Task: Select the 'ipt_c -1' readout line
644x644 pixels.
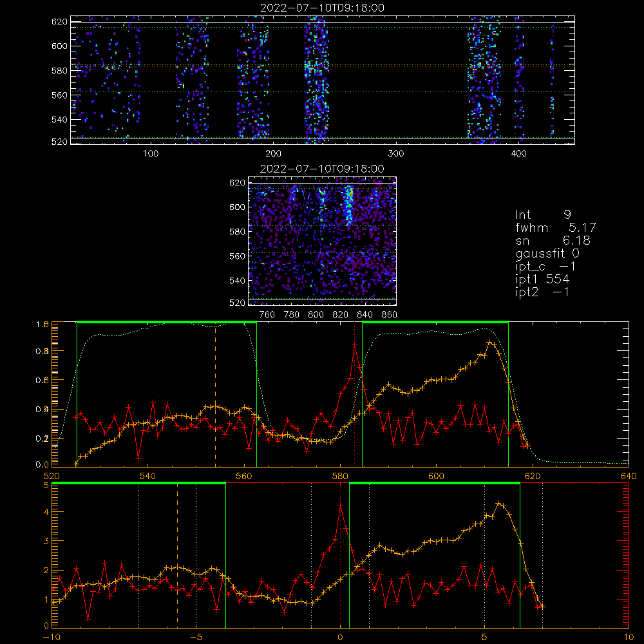Action: (x=545, y=266)
